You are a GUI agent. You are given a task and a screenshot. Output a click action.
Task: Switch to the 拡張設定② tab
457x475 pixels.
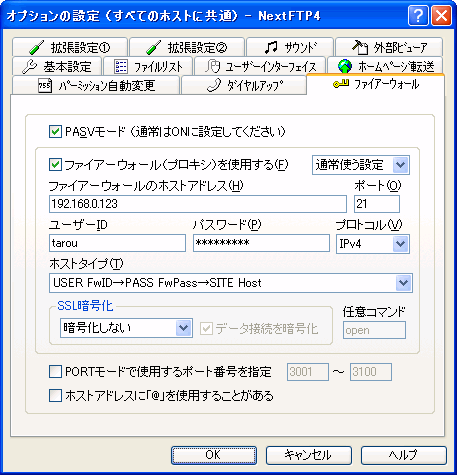point(187,47)
